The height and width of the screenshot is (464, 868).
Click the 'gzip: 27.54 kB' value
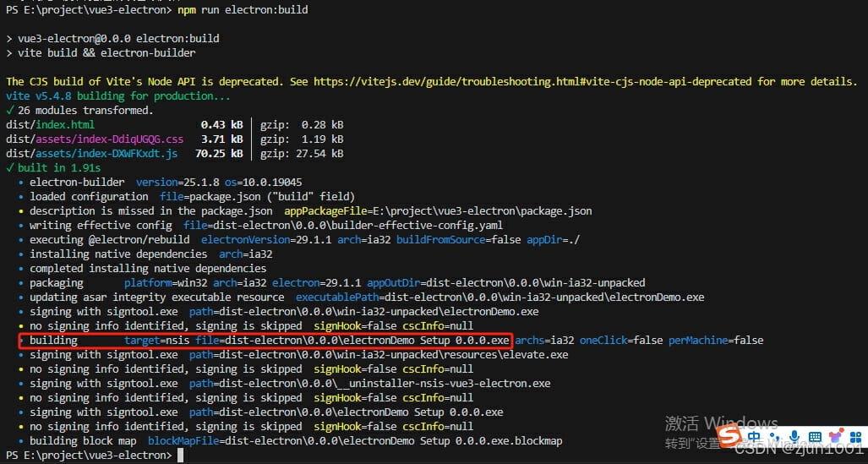tap(302, 153)
